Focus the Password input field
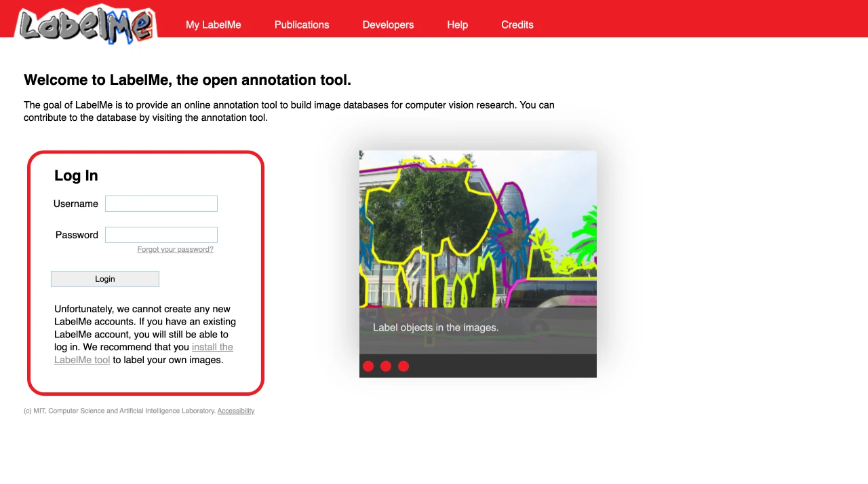Screen dimensions: 868x484 (161, 235)
